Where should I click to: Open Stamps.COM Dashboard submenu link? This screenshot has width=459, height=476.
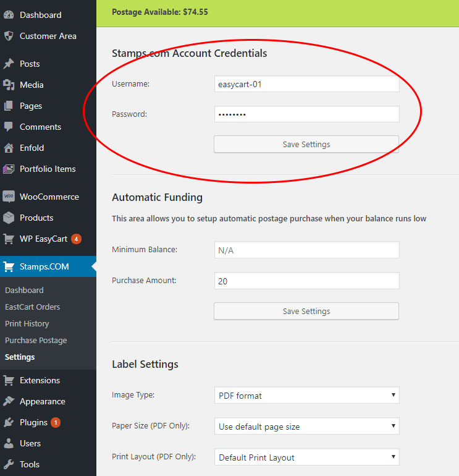(x=24, y=290)
